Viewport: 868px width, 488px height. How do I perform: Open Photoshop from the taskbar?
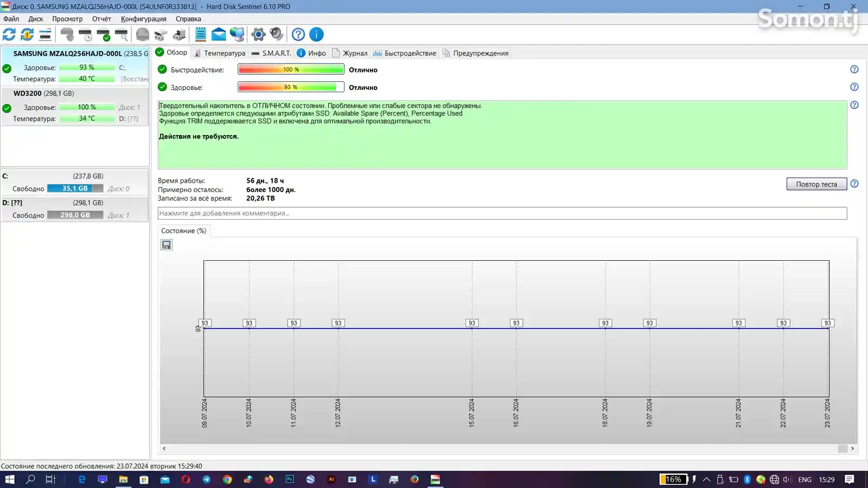[x=290, y=479]
